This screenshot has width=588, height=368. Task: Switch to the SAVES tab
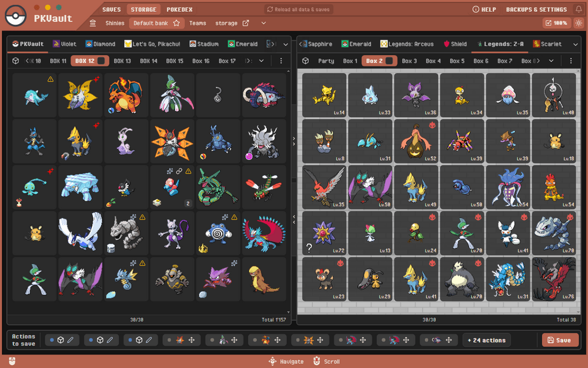tap(112, 9)
